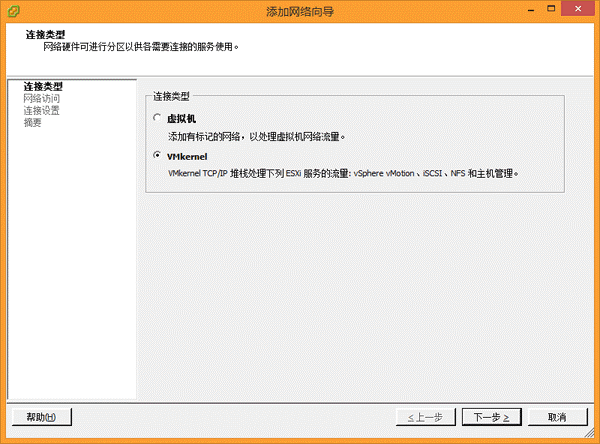The image size is (600, 444).
Task: Click the 连接类型 group box label
Action: coord(171,96)
